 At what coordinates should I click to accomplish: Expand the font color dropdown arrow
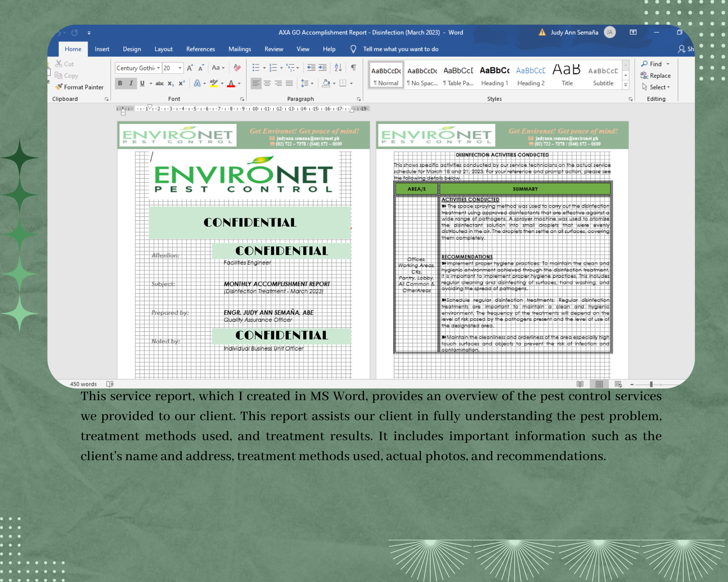tap(239, 83)
